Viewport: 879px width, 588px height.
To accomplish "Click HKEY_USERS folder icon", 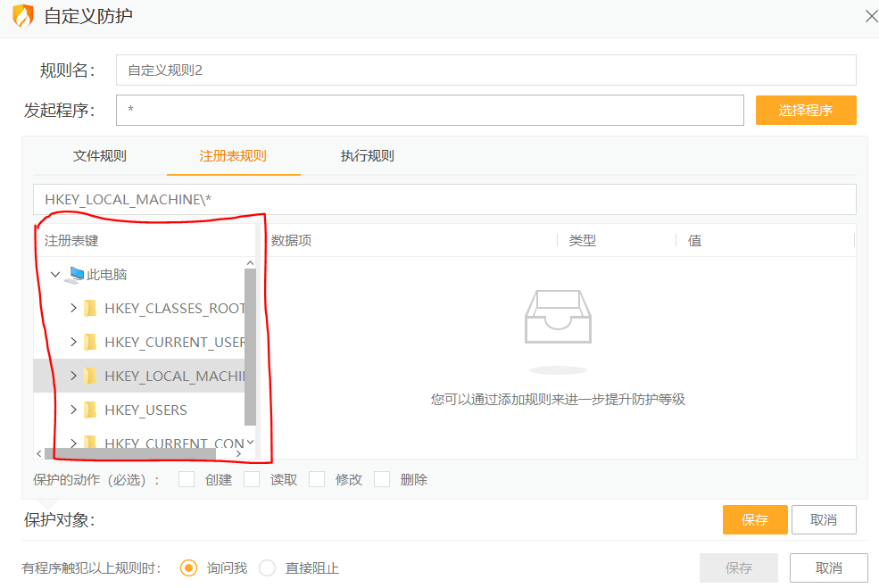I will 90,410.
